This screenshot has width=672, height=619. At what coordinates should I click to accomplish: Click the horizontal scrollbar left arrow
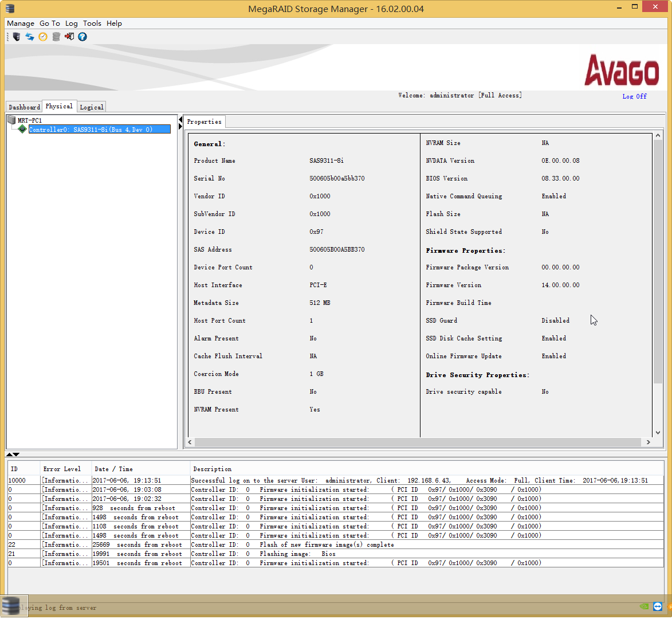190,442
